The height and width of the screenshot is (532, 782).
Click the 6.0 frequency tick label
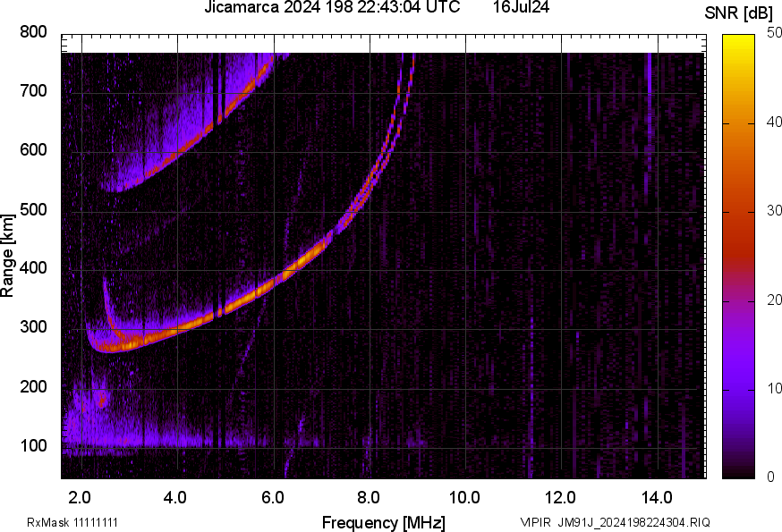[x=272, y=498]
